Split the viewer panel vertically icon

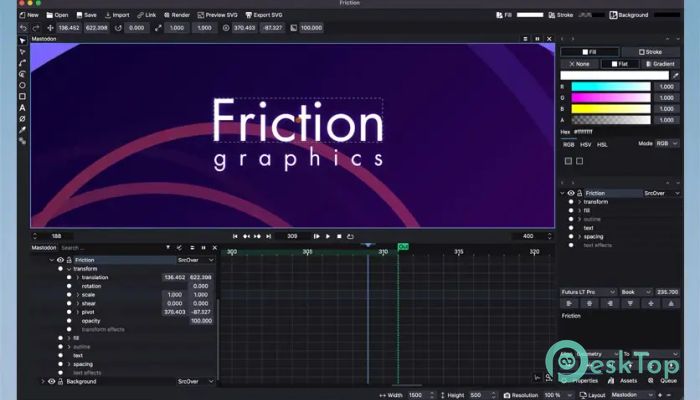coord(537,39)
